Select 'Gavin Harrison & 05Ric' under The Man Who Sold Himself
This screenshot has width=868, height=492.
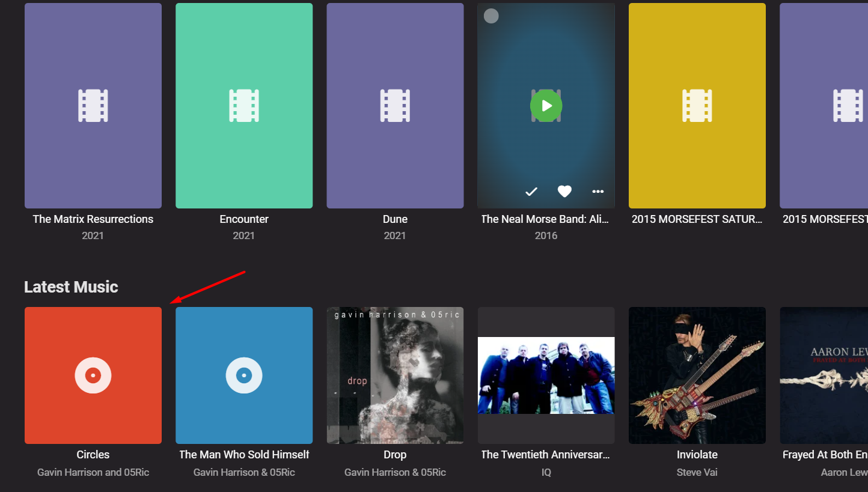244,472
